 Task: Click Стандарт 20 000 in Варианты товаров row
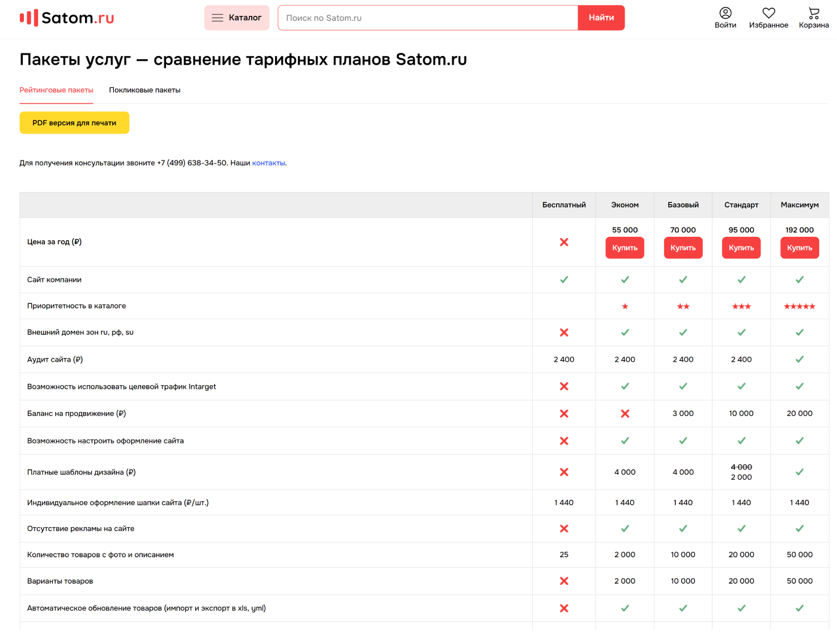click(x=742, y=581)
